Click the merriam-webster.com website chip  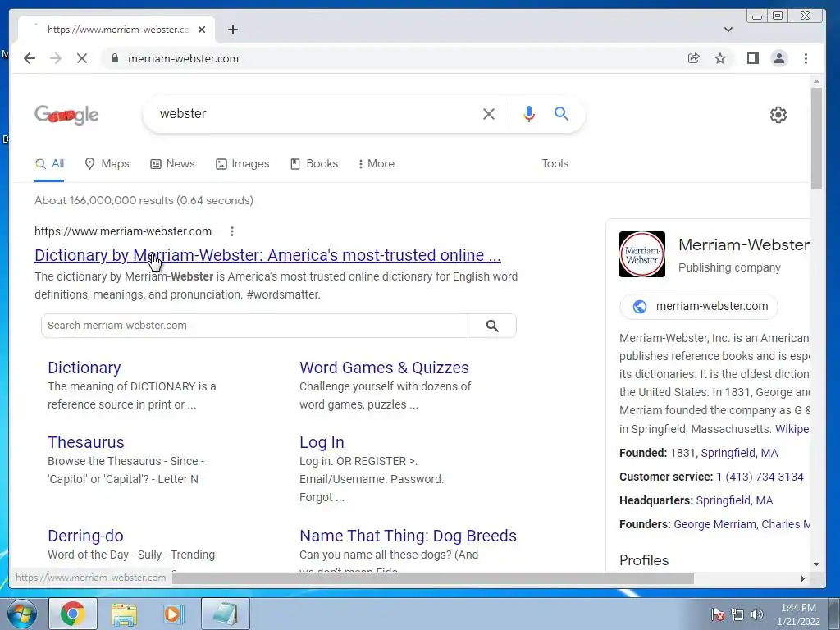point(699,307)
